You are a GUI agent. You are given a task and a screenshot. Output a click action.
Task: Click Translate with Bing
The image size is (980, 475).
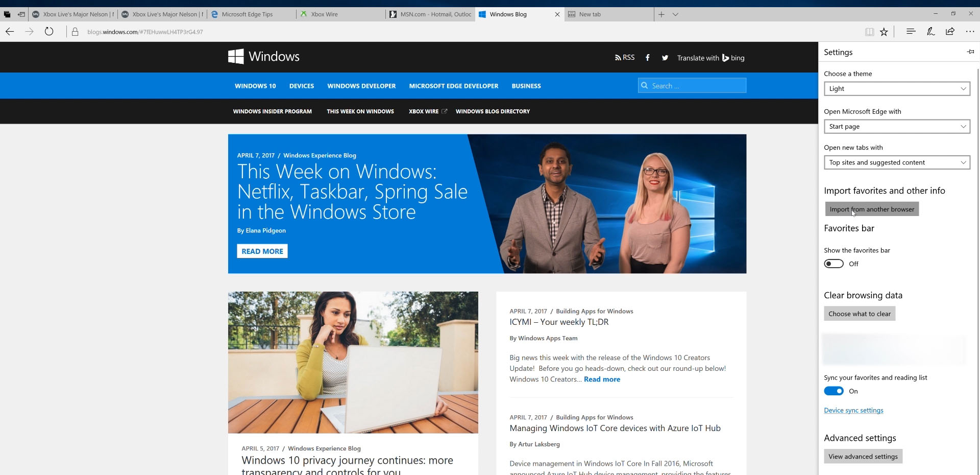(710, 58)
